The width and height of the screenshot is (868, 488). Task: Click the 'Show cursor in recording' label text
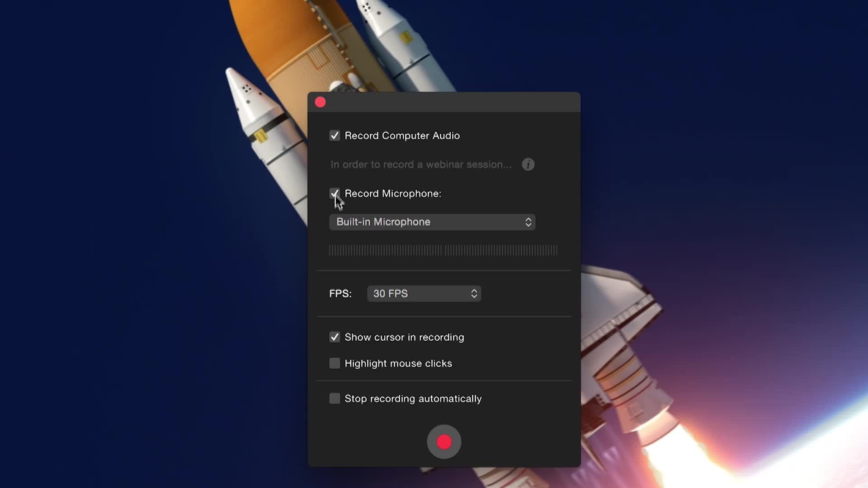tap(404, 337)
